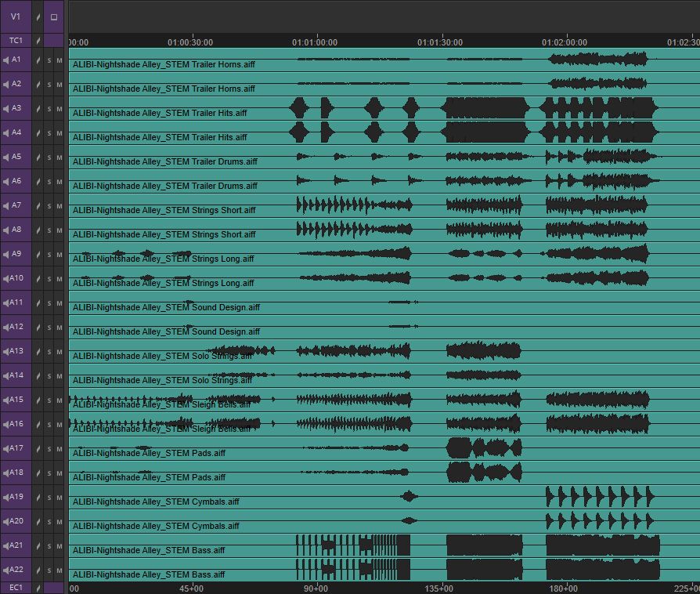
Task: Toggle the sync lock icon on track A3
Action: coord(38,108)
